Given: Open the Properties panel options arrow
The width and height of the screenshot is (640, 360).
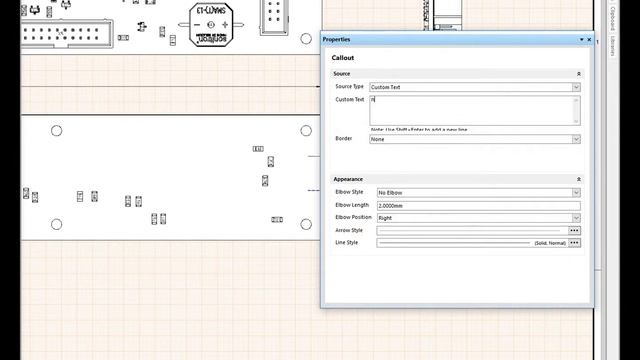Looking at the screenshot, I should tap(582, 40).
